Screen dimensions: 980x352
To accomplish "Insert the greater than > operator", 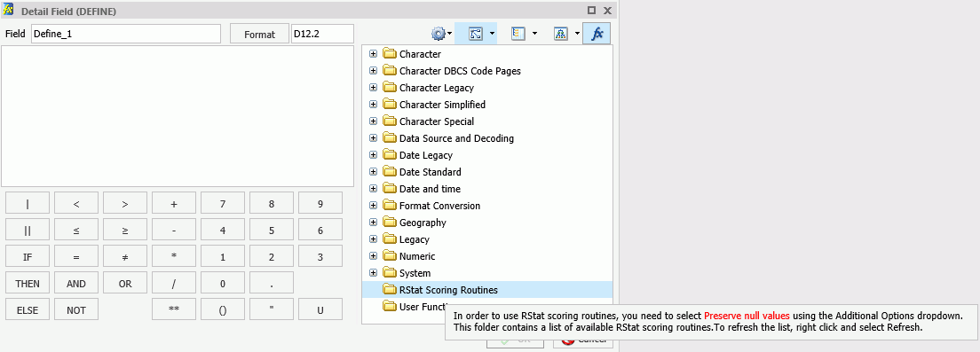I will [125, 203].
